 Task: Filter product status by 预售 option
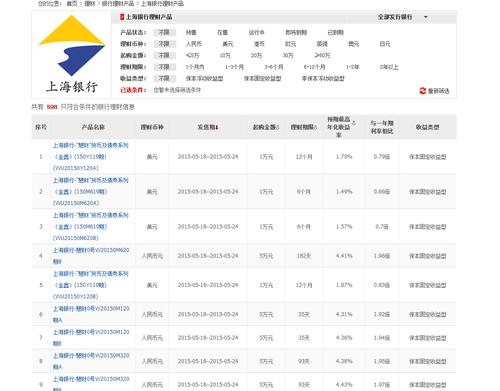click(x=191, y=32)
